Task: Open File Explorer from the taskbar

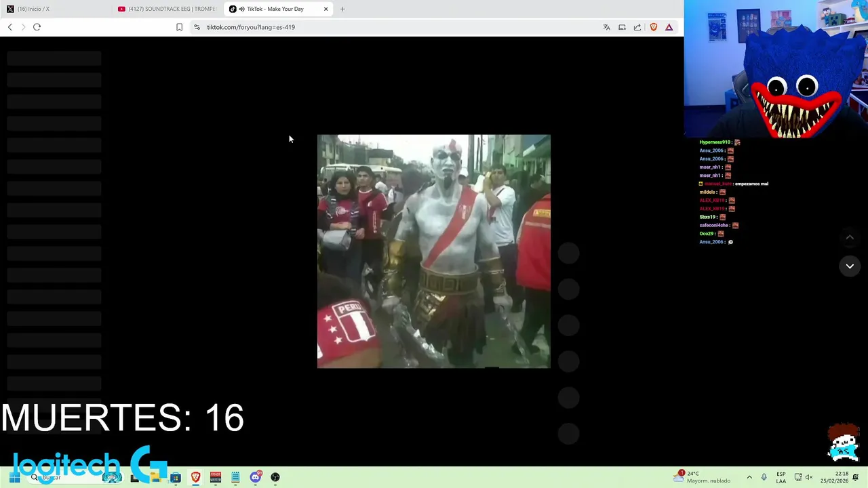Action: pos(155,477)
